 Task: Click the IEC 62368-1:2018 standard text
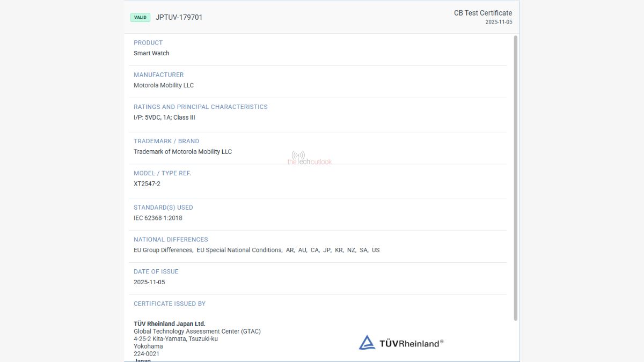(158, 218)
